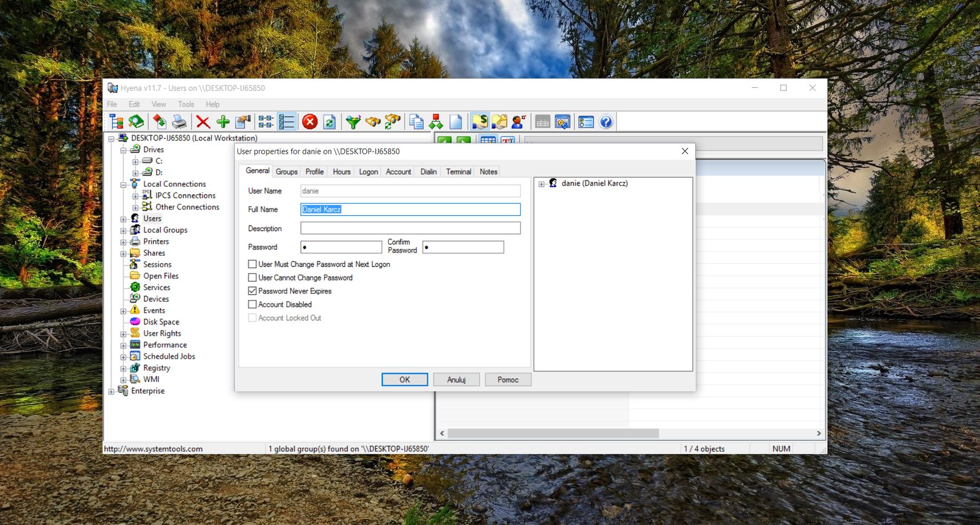
Task: Close the User properties dialog
Action: point(685,151)
